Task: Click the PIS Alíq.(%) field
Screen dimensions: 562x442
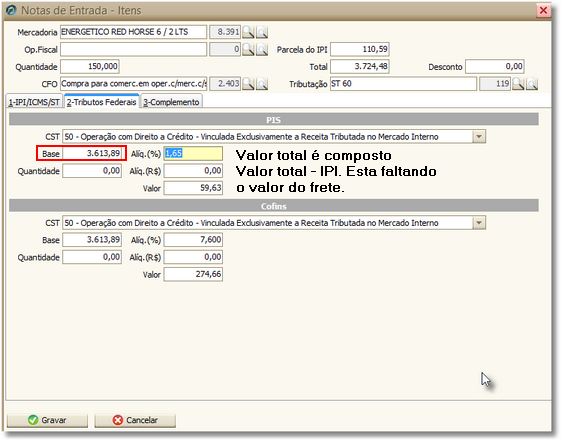Action: point(193,153)
